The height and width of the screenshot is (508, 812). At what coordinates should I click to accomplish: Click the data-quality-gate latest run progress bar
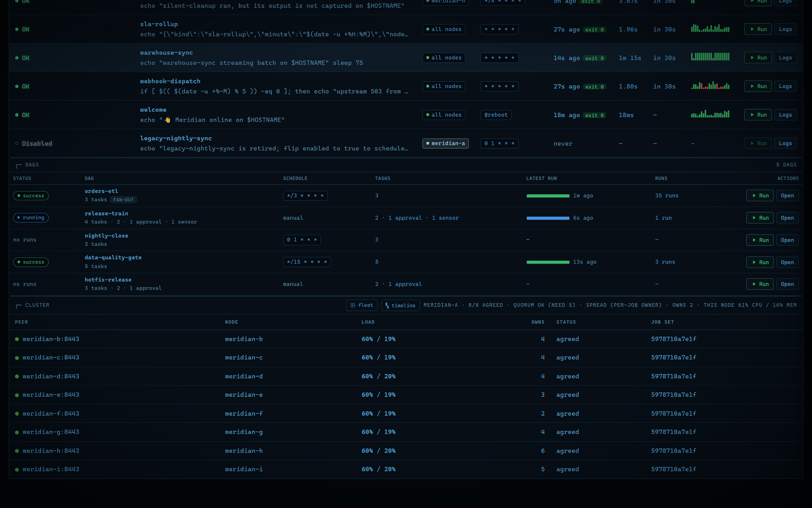click(x=548, y=262)
